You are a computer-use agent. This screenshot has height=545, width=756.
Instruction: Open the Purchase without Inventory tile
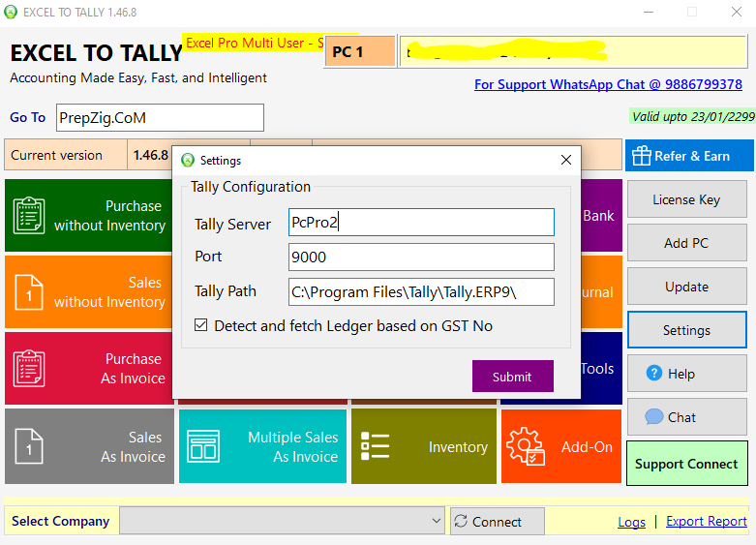tap(89, 216)
